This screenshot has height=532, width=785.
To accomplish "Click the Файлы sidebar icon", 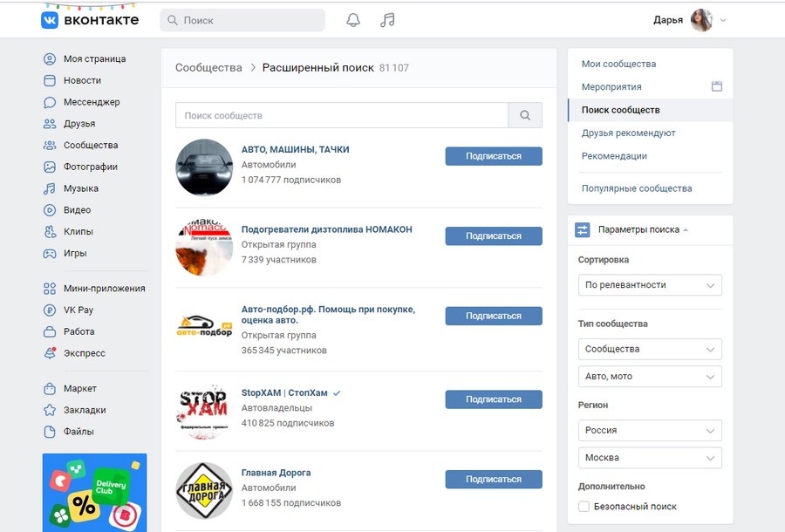I will (50, 432).
